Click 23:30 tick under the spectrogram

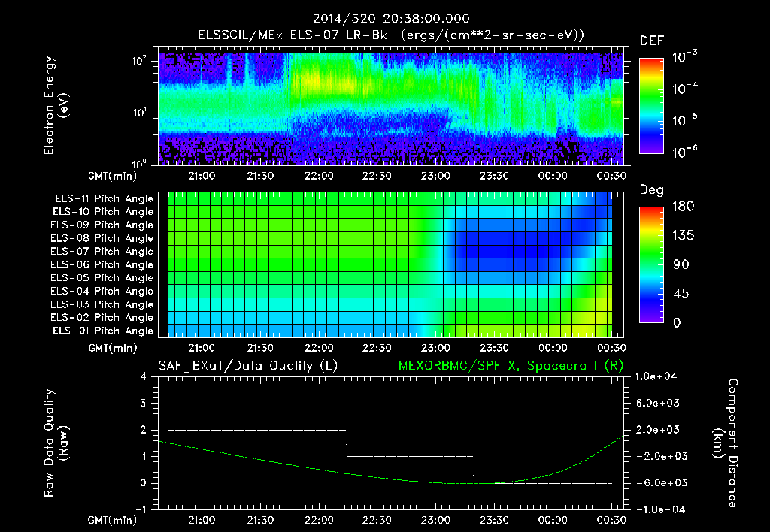[494, 176]
